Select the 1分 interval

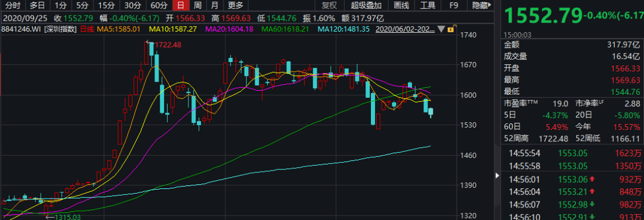click(61, 5)
